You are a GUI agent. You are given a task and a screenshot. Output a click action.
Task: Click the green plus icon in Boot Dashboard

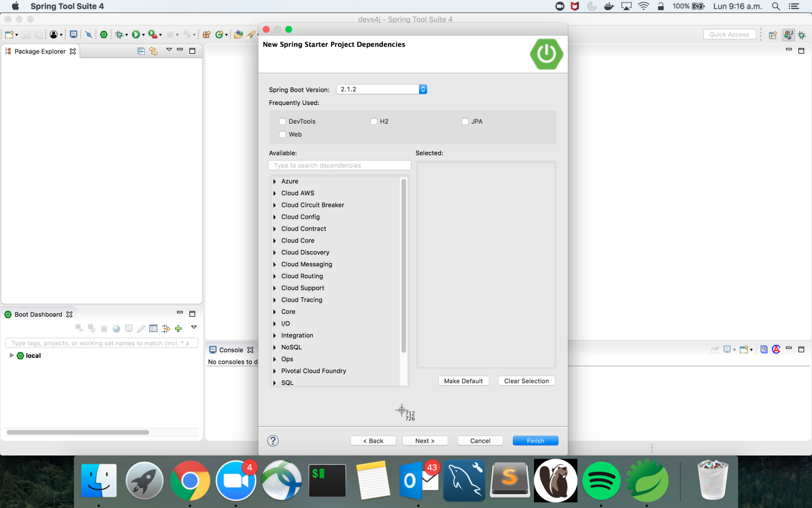click(x=179, y=327)
